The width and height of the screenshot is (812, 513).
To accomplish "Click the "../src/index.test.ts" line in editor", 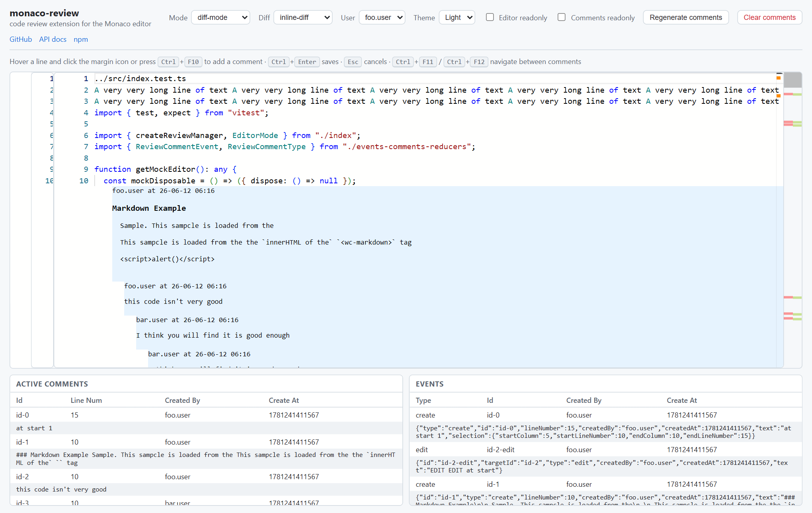I will 140,79.
